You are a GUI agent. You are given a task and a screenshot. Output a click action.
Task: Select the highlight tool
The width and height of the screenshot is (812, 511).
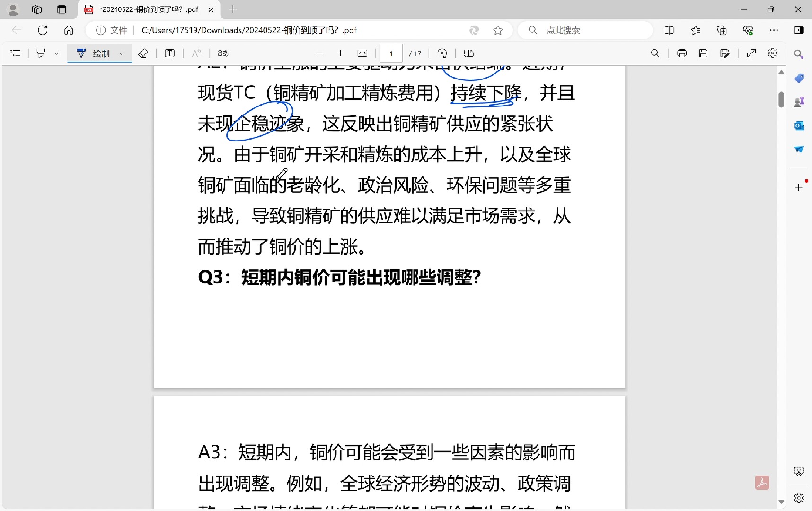coord(41,53)
